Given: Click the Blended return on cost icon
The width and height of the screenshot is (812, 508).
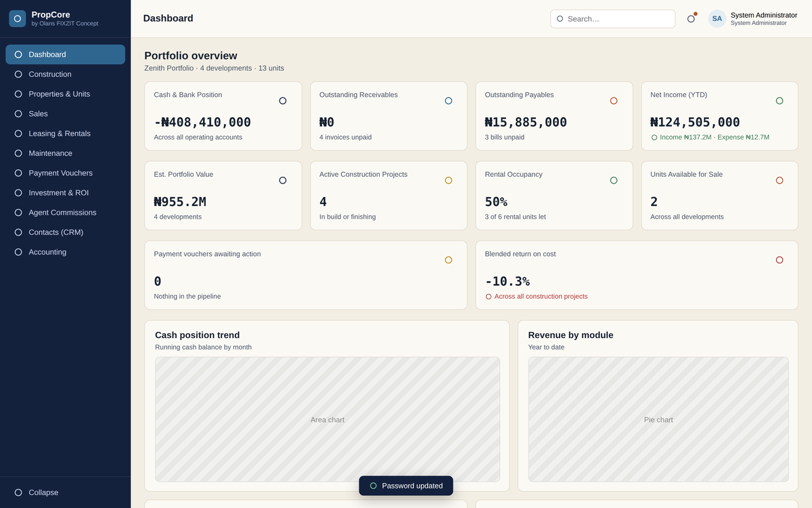Looking at the screenshot, I should [780, 260].
